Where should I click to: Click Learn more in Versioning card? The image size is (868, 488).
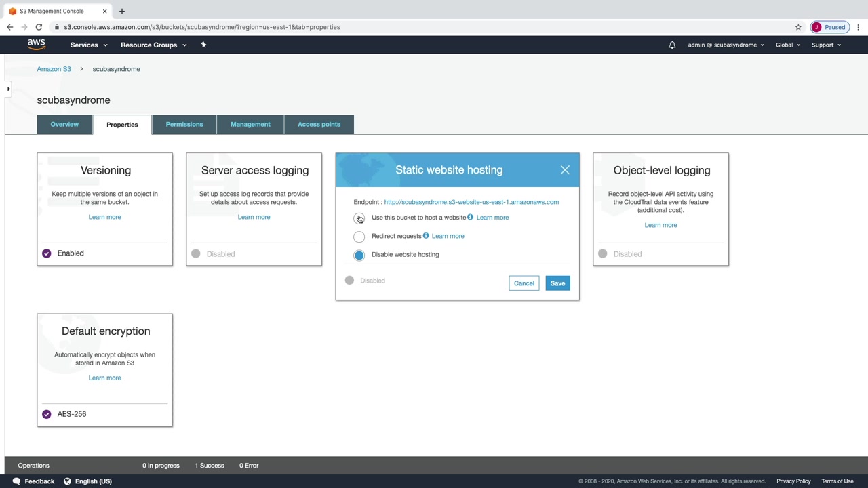104,217
